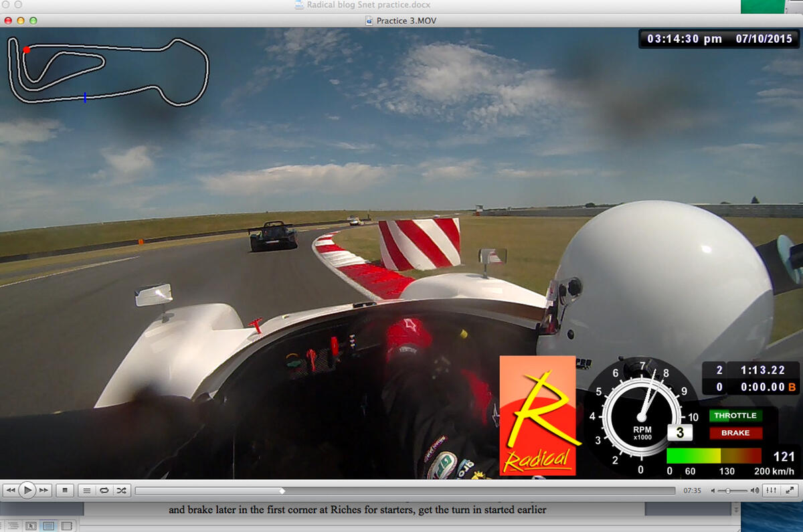Set volume to max via loud speaker icon
Screen dimensions: 803x532
(756, 491)
